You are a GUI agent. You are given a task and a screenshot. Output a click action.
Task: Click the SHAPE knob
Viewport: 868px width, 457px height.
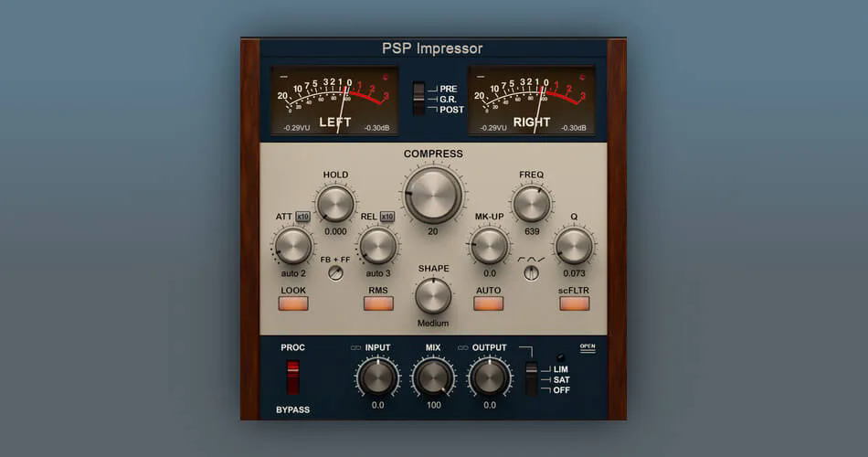pos(433,296)
